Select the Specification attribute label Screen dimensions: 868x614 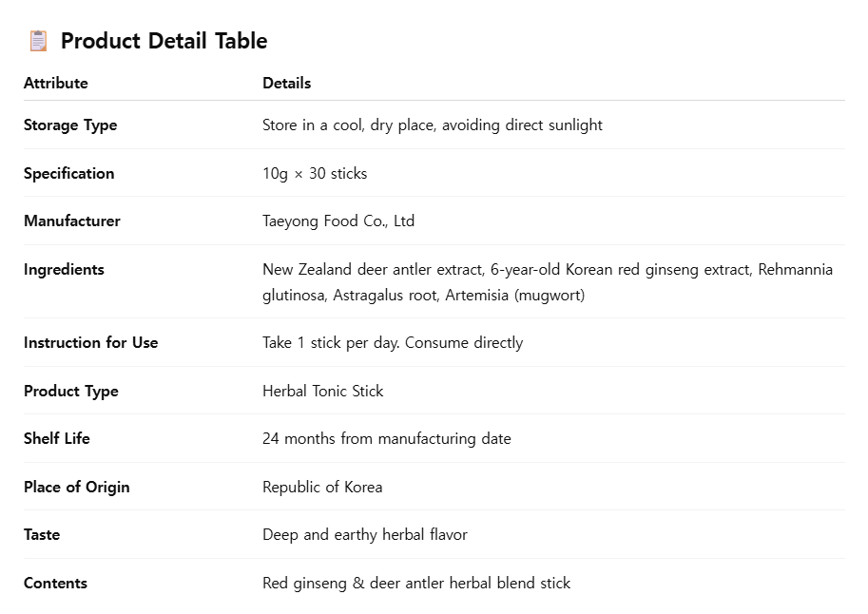coord(68,173)
